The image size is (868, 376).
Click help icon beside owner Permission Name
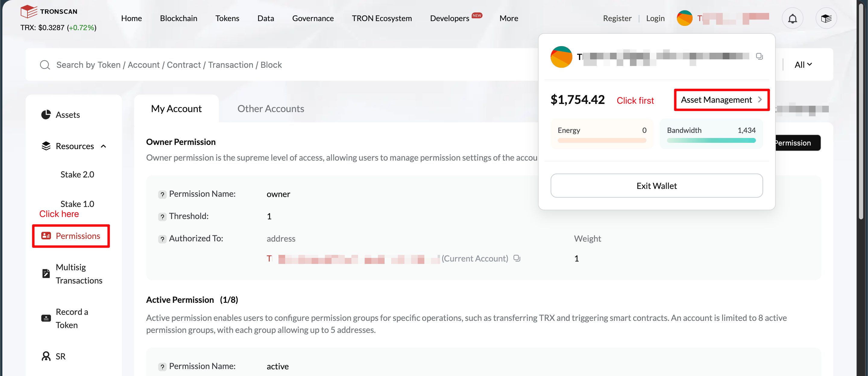tap(162, 194)
